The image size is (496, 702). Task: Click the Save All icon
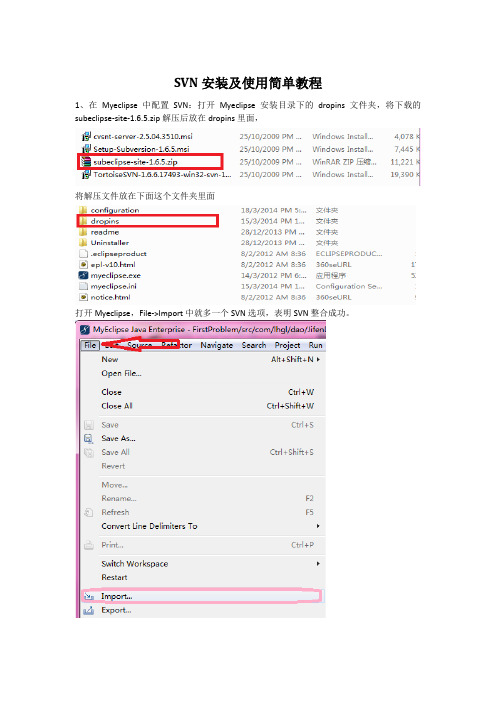[x=89, y=452]
